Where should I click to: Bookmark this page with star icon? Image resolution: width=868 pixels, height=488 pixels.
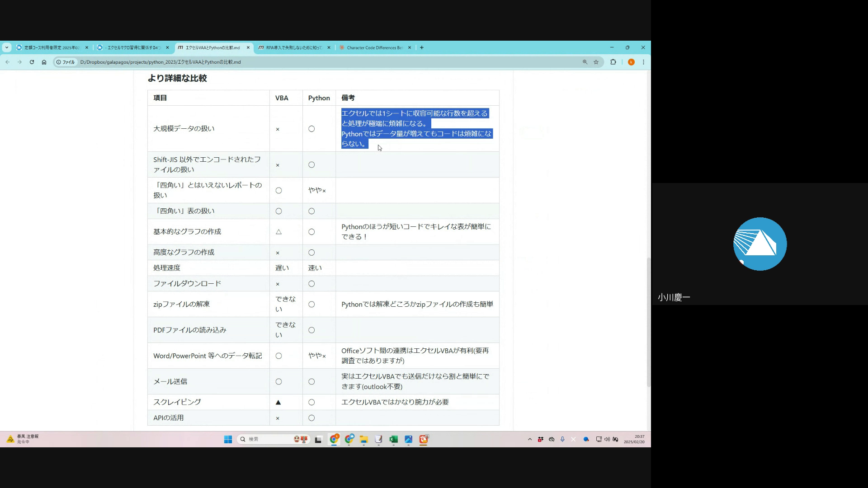coord(596,62)
